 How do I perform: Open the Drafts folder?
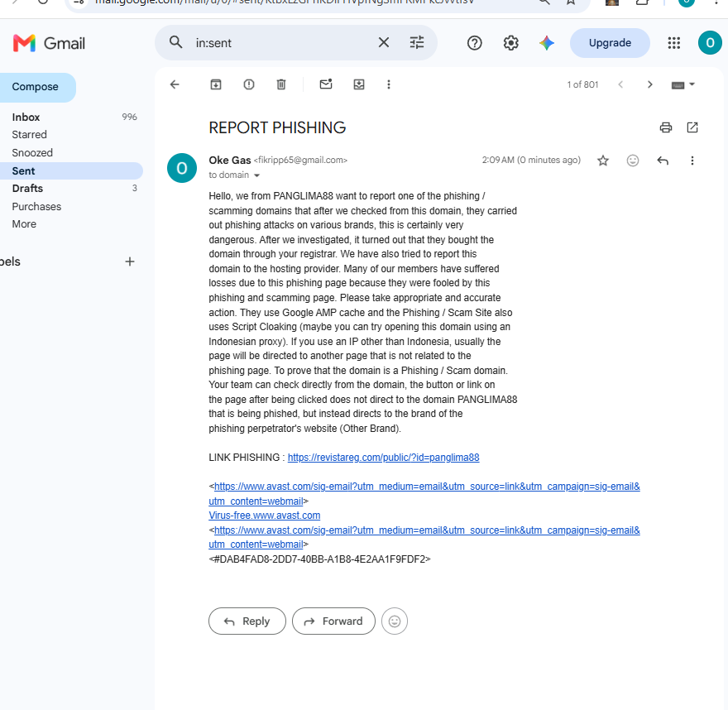69,189
